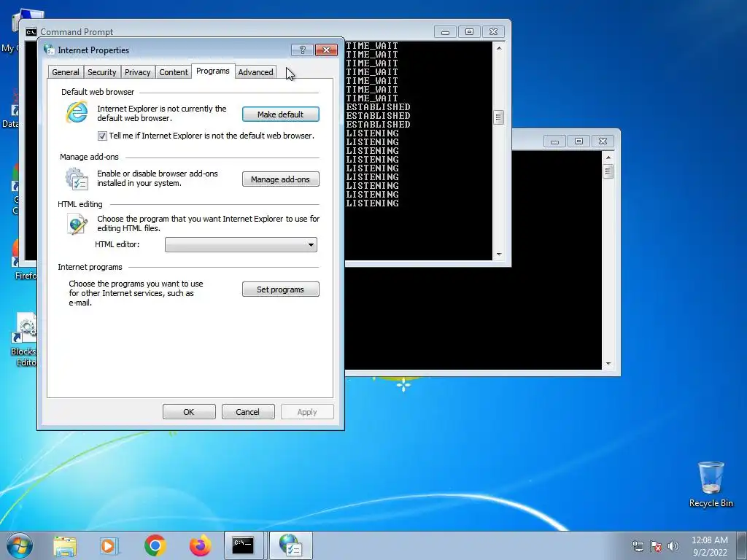Open the Windows Start menu
Screen dimensions: 747x560
pos(20,545)
